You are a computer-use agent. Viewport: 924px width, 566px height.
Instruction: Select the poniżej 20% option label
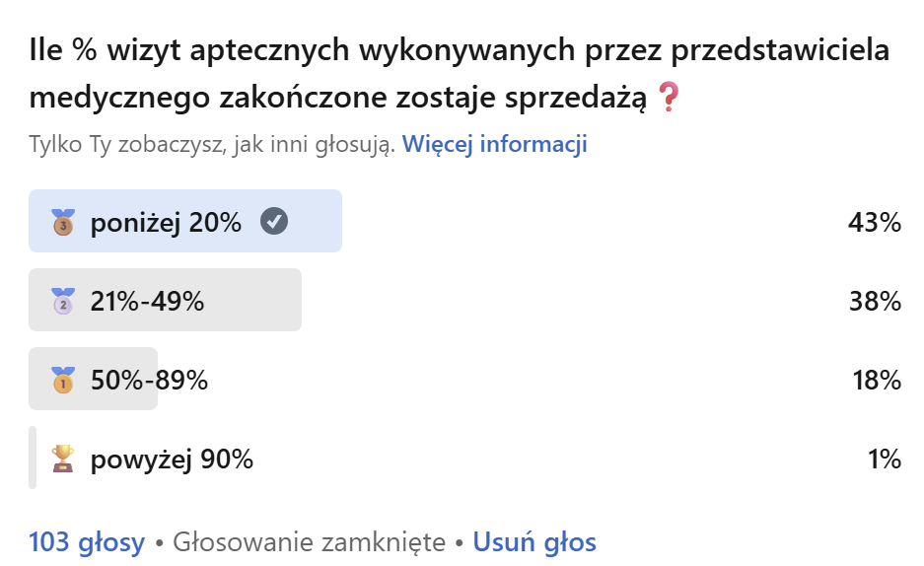166,223
